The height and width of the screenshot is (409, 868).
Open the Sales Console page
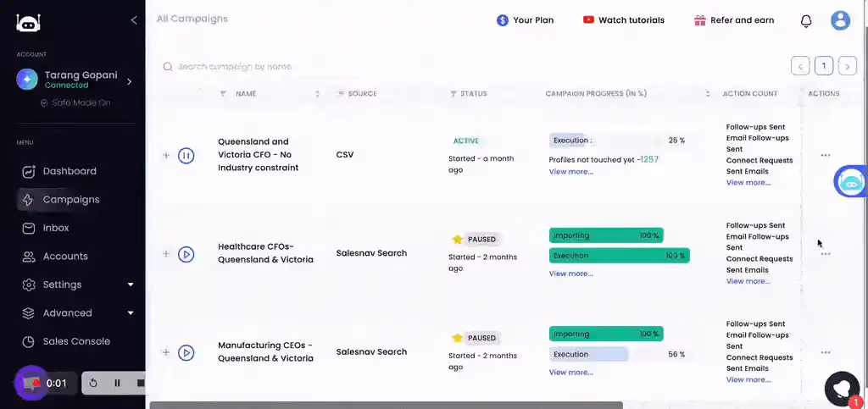pos(76,341)
